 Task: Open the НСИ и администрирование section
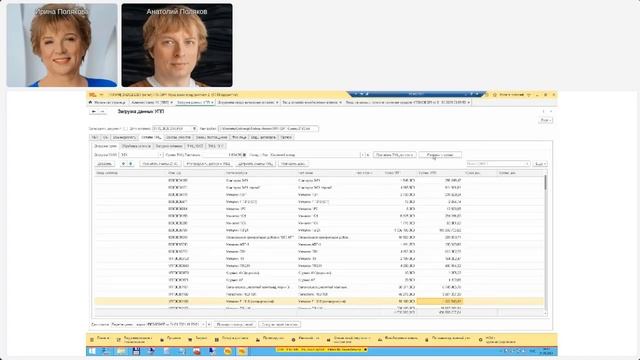pyautogui.click(x=497, y=340)
